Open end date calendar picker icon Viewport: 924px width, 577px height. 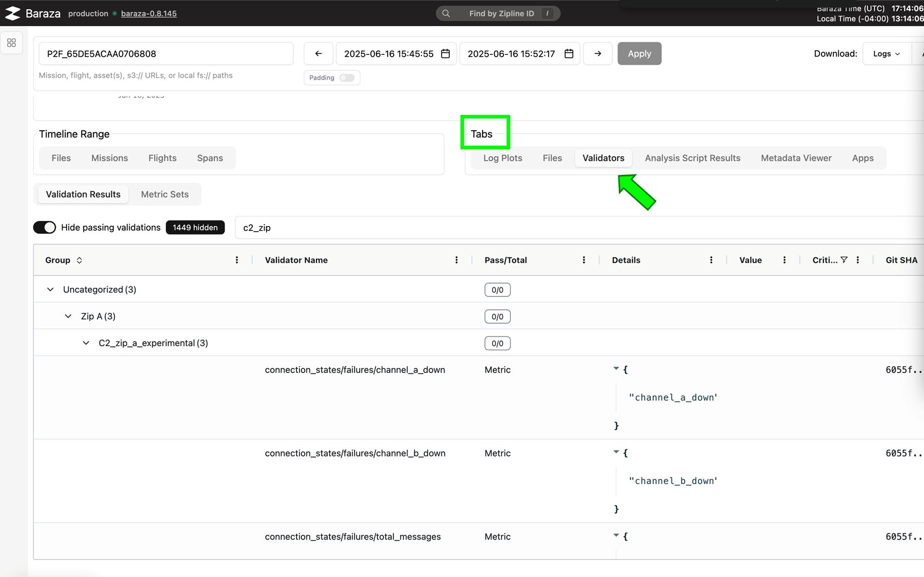(569, 53)
